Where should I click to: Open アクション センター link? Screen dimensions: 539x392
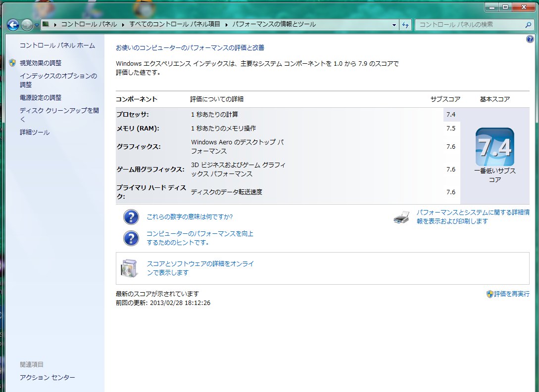click(x=48, y=377)
